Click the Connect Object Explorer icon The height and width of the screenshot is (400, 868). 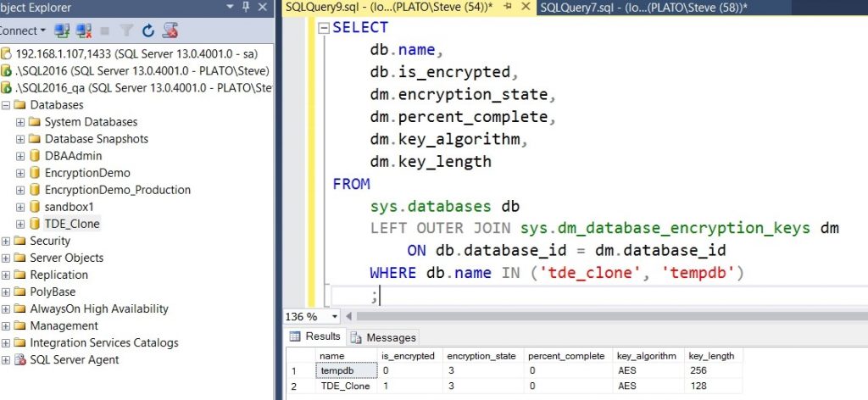(x=62, y=31)
